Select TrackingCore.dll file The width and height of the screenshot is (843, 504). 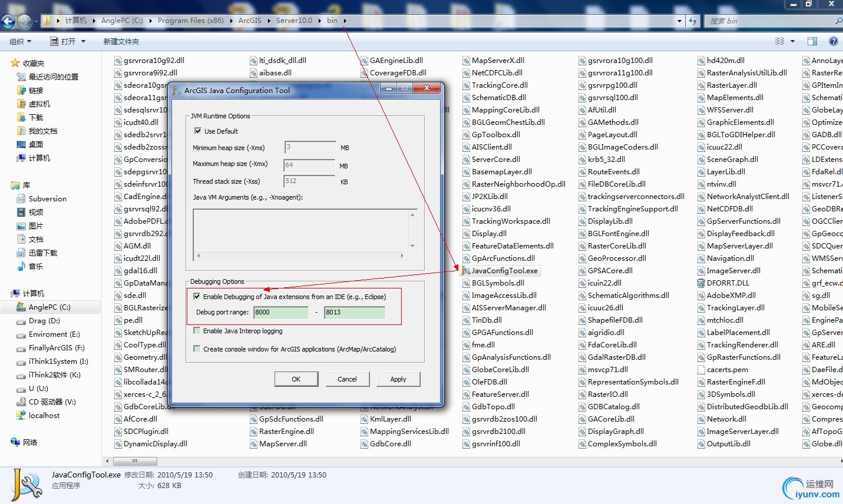pyautogui.click(x=495, y=85)
